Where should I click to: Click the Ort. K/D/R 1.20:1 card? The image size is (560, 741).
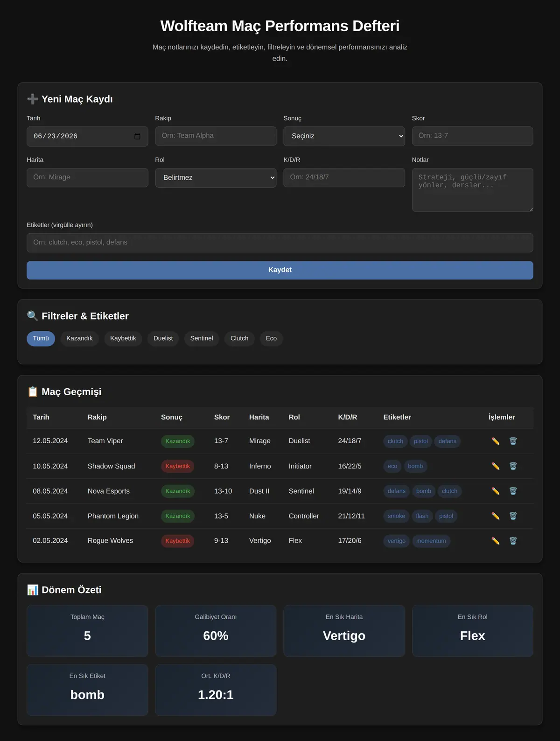click(216, 690)
